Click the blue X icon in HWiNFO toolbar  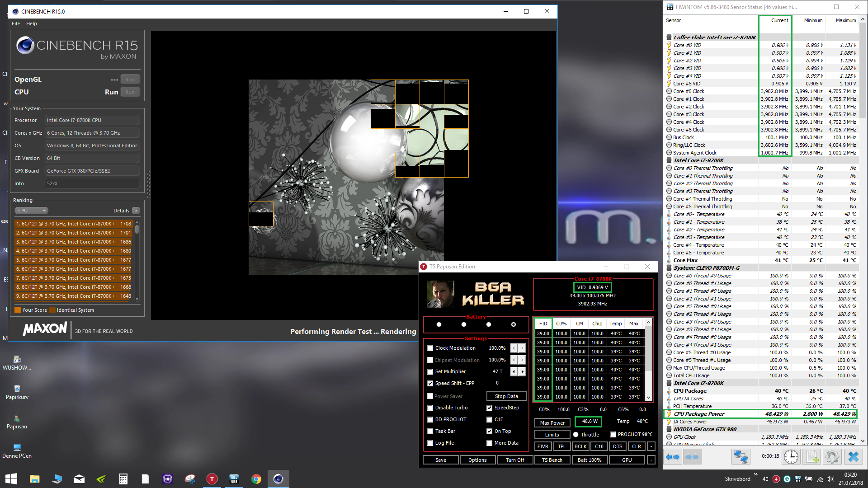coord(853,457)
